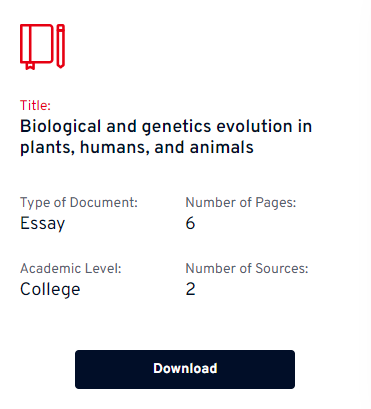371x409 pixels.
Task: Click the word genetics in the title
Action: click(176, 127)
